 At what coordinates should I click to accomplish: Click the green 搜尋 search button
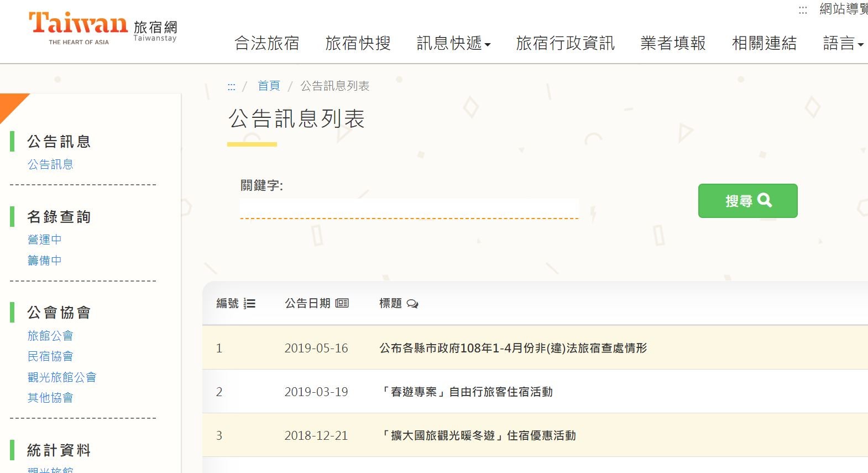point(747,201)
